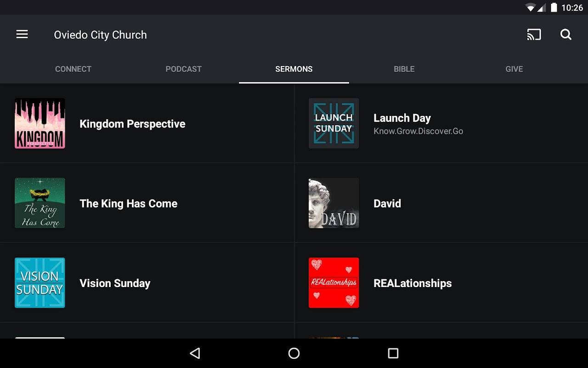Tap the cellular signal status icon
Viewport: 588px width, 368px height.
(542, 7)
